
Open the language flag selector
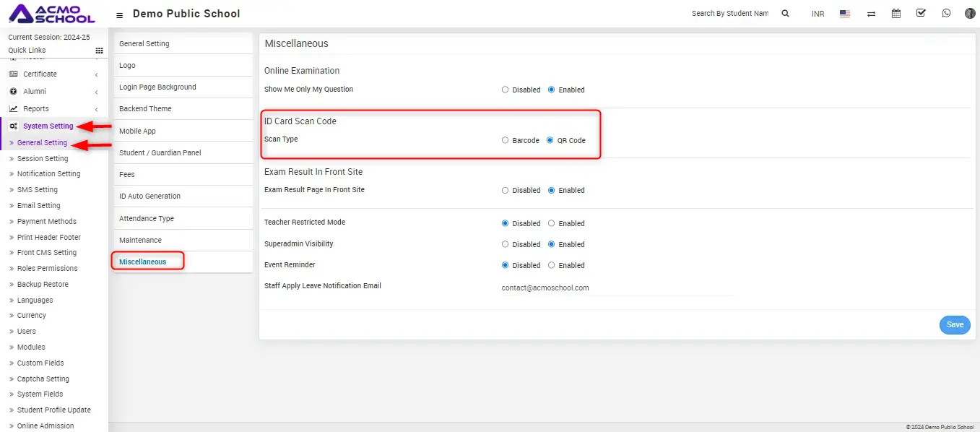pos(845,14)
